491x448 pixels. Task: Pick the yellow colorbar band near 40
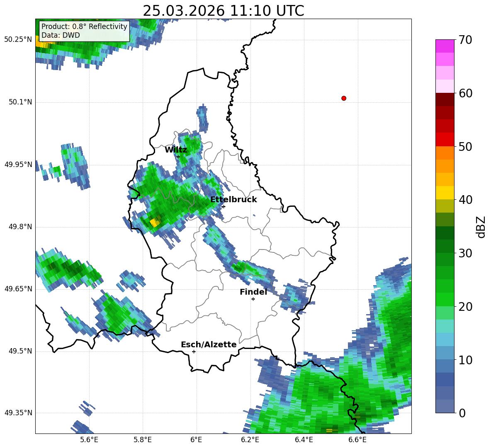click(x=445, y=193)
